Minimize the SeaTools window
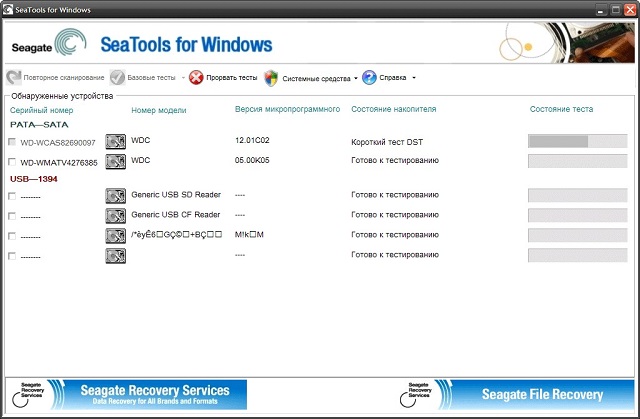 point(600,10)
